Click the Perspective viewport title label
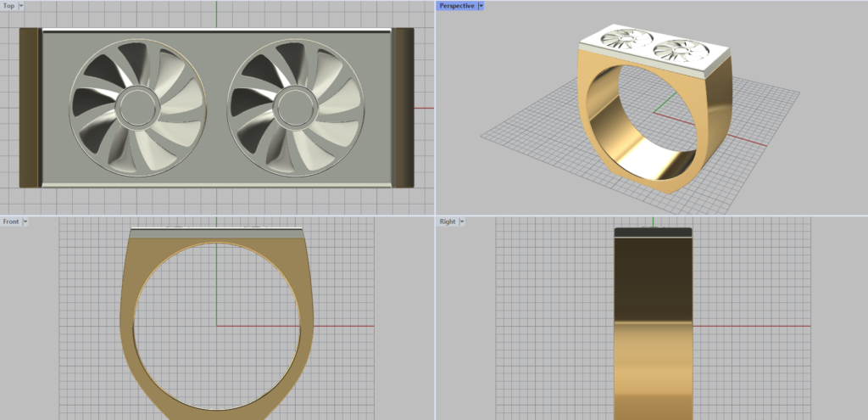Viewport: 868px width, 420px height. (456, 5)
